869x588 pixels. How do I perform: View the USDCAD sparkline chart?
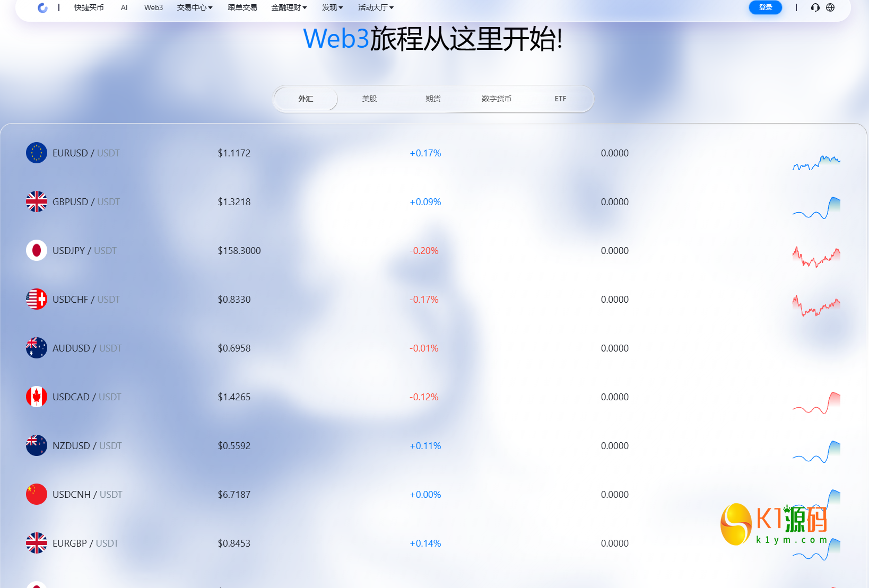tap(816, 403)
